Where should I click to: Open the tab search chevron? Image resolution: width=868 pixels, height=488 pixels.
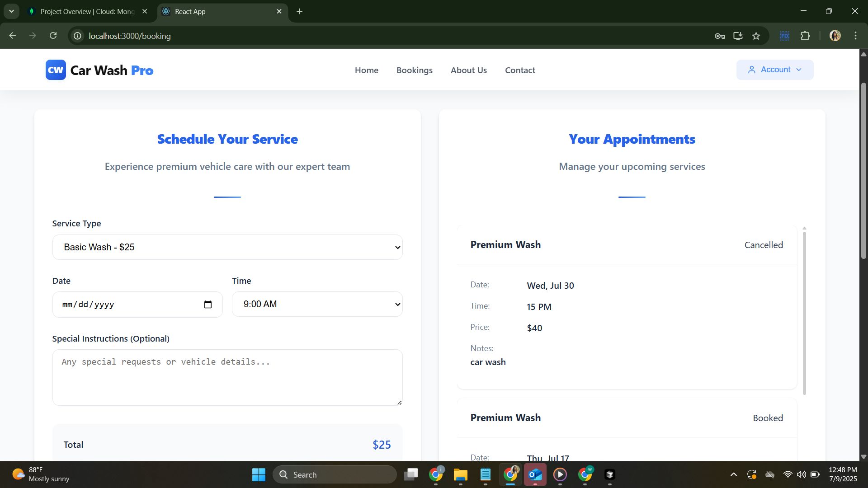(11, 11)
